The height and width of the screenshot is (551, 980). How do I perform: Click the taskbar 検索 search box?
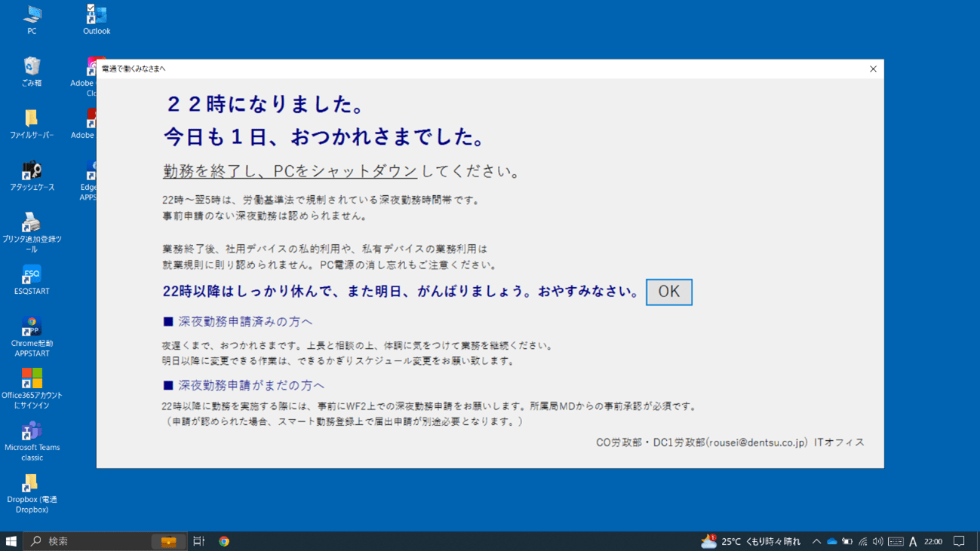click(91, 541)
